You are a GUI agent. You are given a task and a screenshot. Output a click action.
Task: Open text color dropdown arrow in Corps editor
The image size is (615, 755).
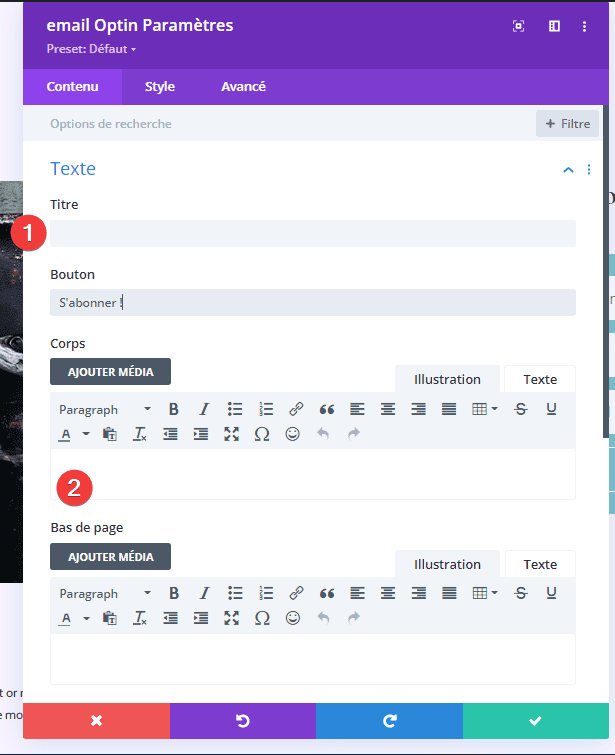86,434
